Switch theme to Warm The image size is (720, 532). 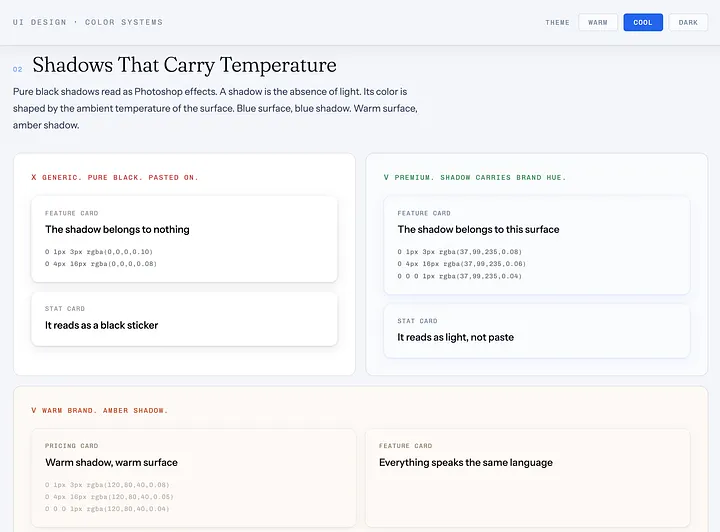(x=597, y=22)
